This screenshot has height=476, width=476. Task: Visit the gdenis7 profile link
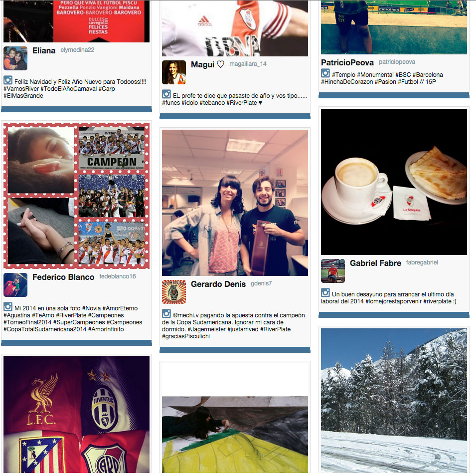(261, 283)
